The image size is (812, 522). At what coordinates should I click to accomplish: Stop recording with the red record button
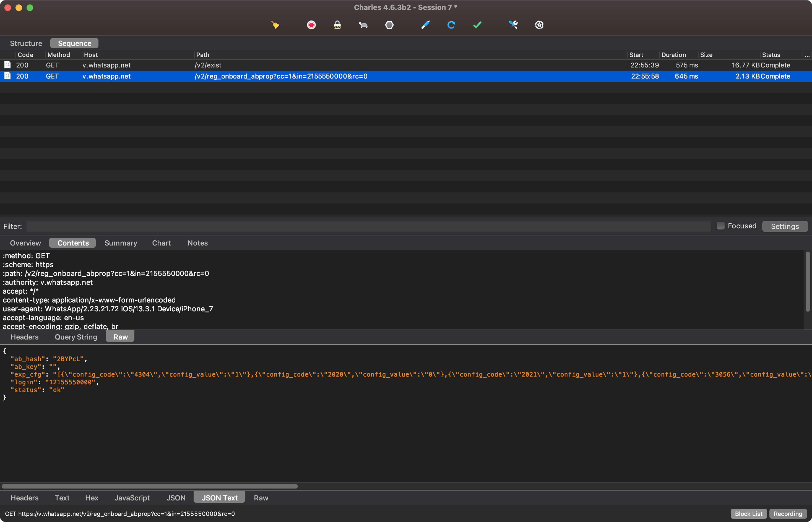point(311,25)
